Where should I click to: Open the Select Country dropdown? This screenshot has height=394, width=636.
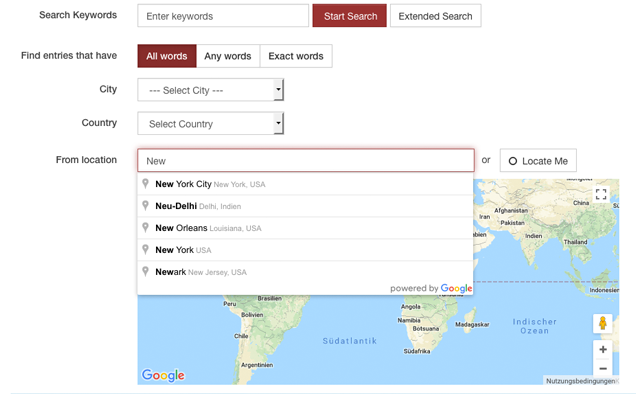211,124
